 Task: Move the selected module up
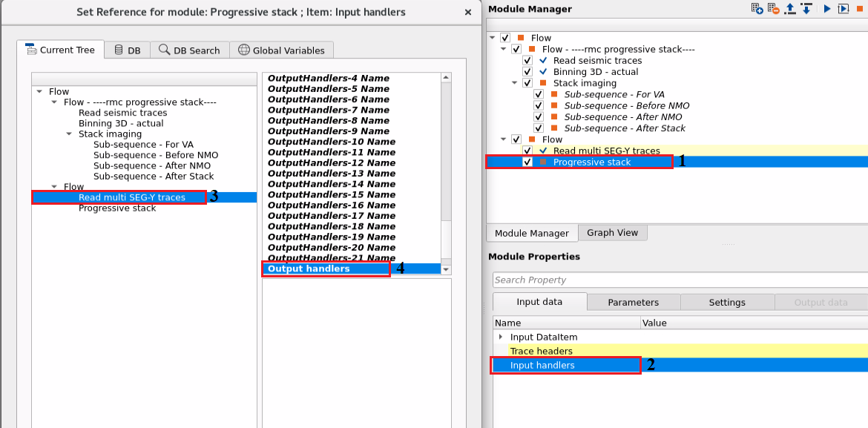[789, 8]
